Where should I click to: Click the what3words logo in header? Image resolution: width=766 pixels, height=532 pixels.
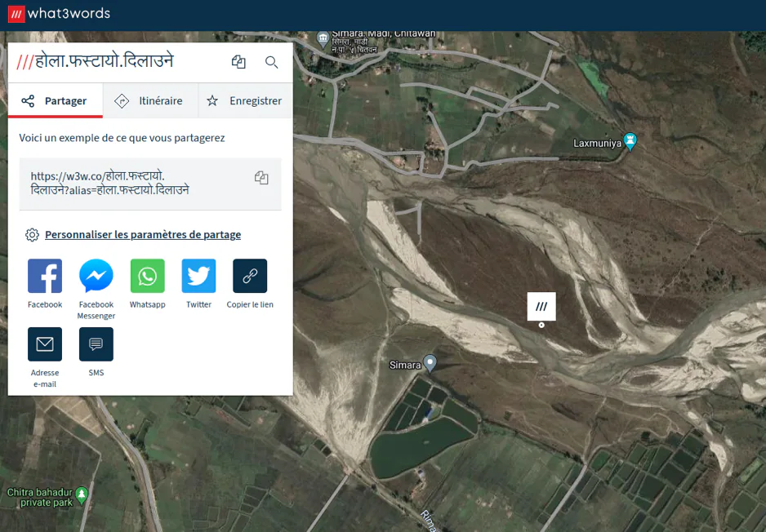click(x=59, y=14)
